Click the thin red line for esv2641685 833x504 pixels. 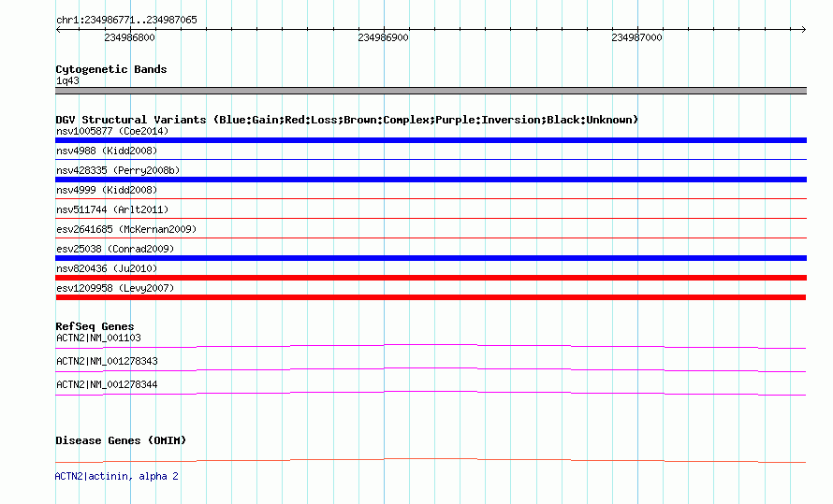[431, 238]
